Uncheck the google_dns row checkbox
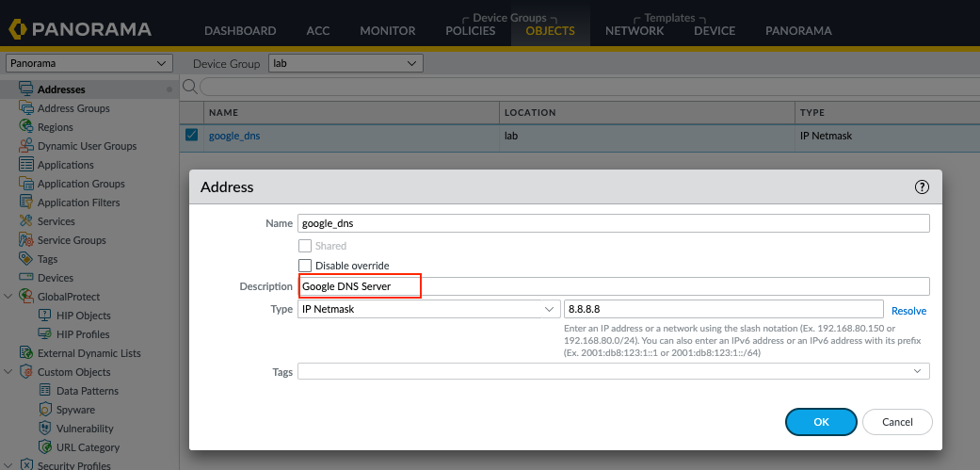 point(192,135)
